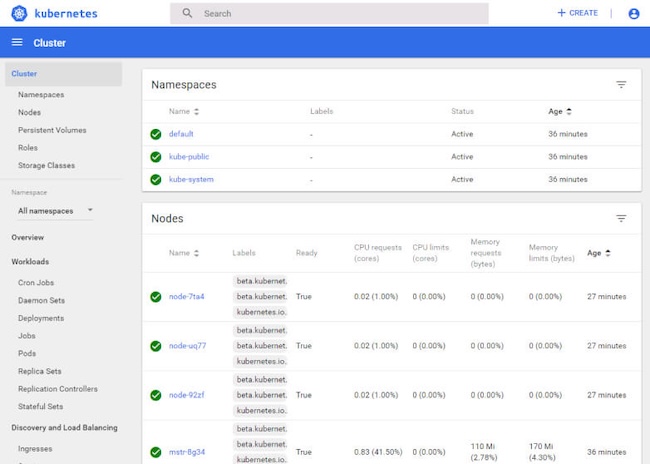Image resolution: width=650 pixels, height=464 pixels.
Task: Sort Namespaces table by Age column
Action: tap(560, 112)
